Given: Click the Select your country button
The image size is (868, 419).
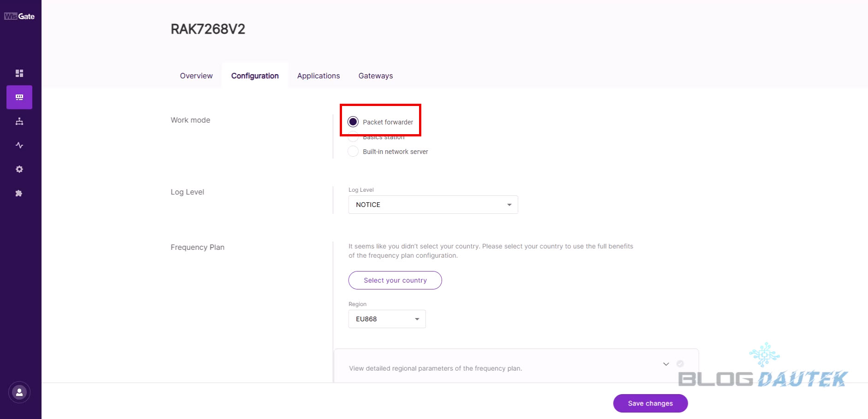Looking at the screenshot, I should (395, 280).
